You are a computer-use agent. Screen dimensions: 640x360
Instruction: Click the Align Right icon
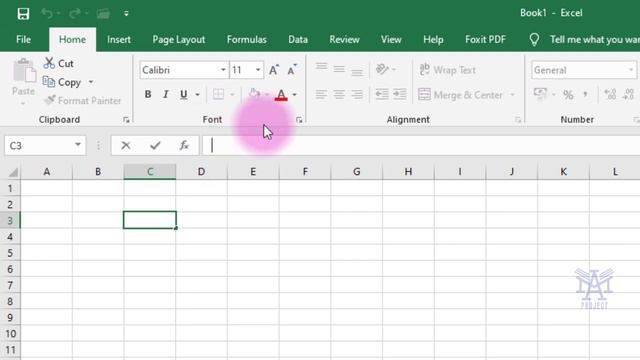357,95
